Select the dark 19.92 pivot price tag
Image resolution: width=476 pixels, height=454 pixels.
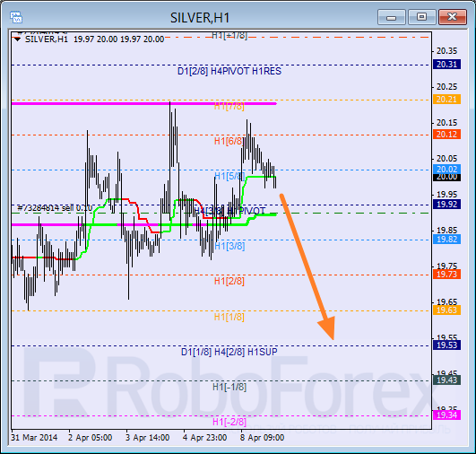[x=446, y=205]
